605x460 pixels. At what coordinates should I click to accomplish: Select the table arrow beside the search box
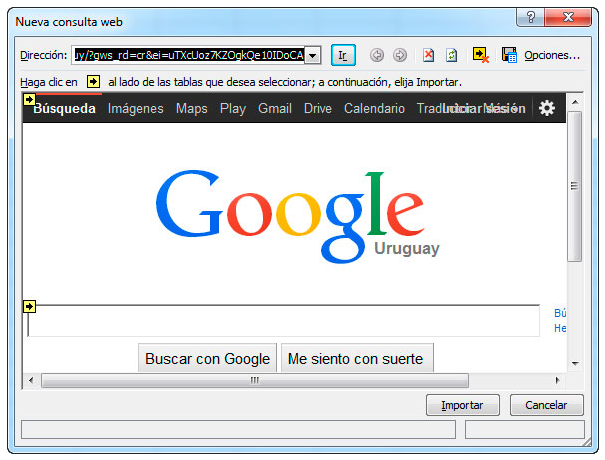pyautogui.click(x=29, y=306)
